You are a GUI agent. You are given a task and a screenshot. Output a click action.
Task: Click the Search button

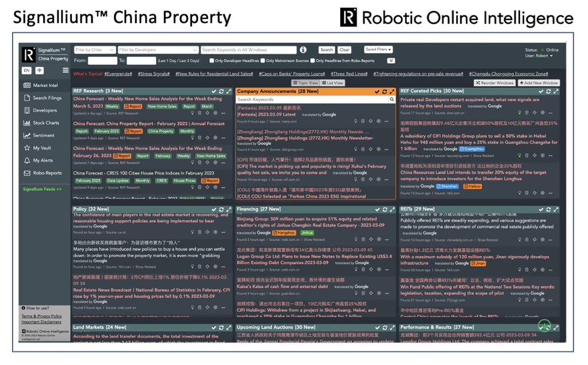[x=326, y=49]
